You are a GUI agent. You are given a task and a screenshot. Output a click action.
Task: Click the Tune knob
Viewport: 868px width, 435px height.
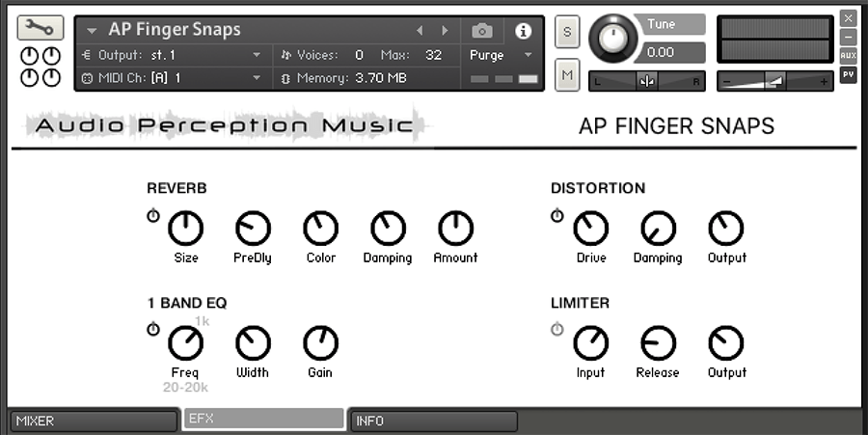[612, 39]
